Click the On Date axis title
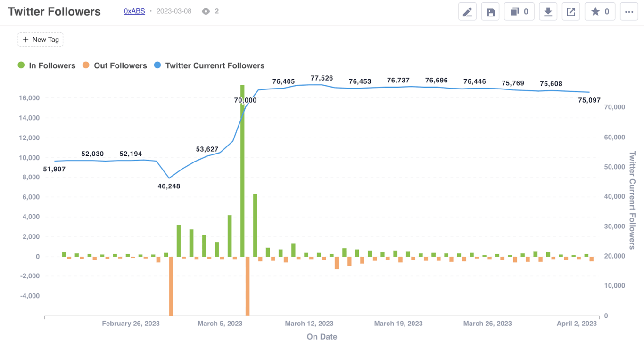The height and width of the screenshot is (356, 644). (322, 337)
